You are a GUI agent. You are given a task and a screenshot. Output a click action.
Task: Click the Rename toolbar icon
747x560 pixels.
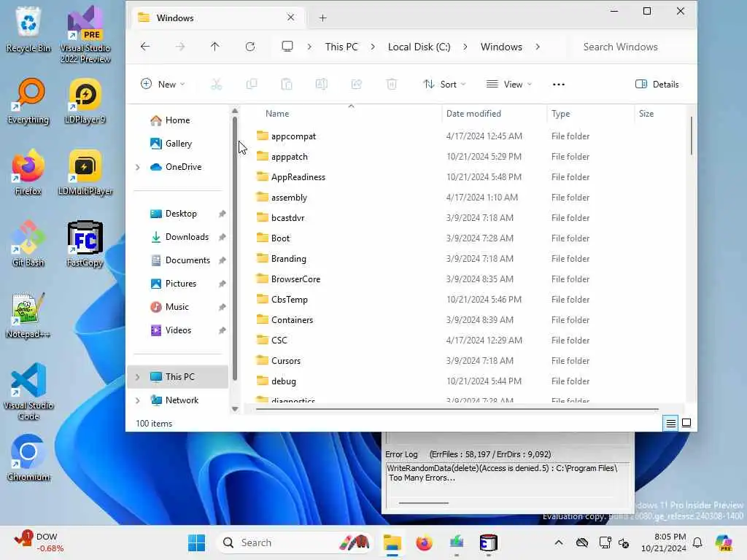pyautogui.click(x=322, y=85)
